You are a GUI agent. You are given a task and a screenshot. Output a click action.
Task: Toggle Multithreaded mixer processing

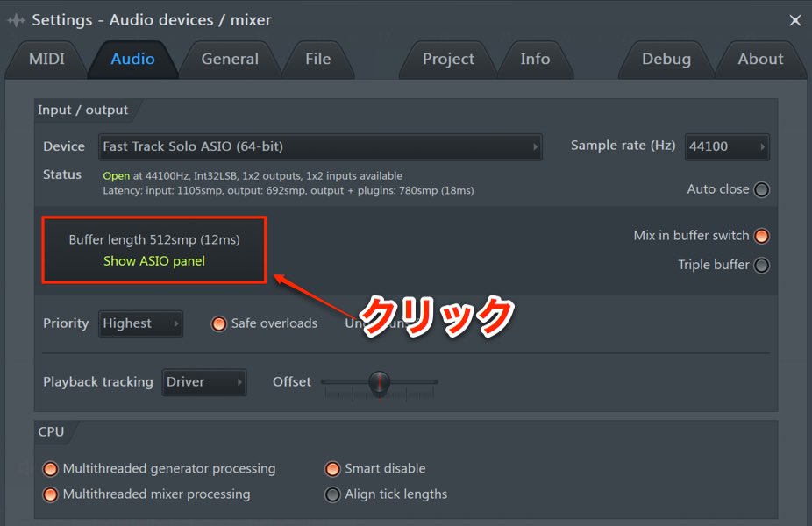pos(50,495)
